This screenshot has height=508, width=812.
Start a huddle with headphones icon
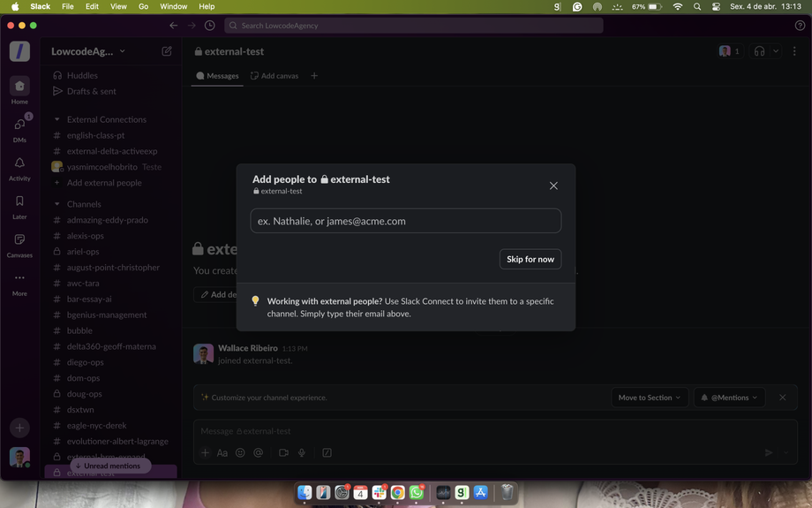(x=759, y=51)
